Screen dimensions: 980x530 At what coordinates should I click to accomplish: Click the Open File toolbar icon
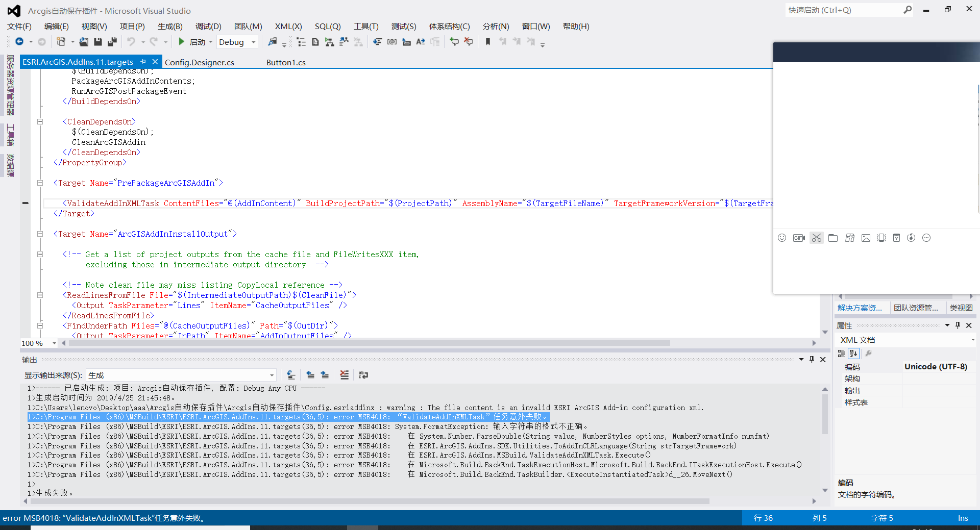[x=84, y=42]
